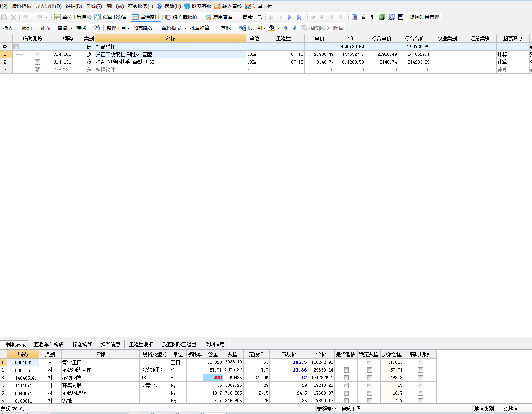Toggle 局部汇总 checkbox
The image size is (532, 414).
click(x=237, y=17)
